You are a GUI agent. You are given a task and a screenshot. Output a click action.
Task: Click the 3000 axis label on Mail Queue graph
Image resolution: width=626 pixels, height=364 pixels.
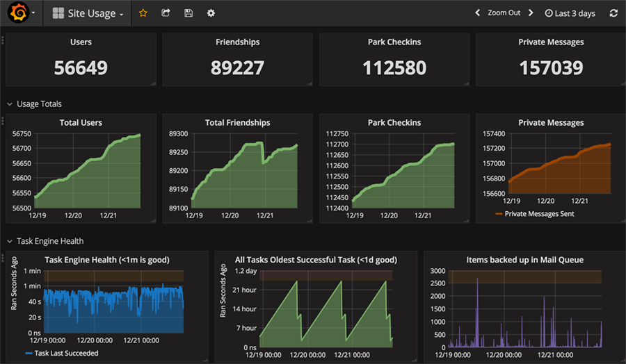tap(438, 271)
